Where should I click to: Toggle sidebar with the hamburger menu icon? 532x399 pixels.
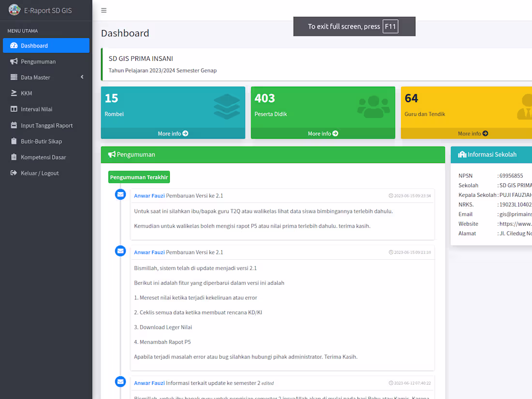(x=104, y=11)
